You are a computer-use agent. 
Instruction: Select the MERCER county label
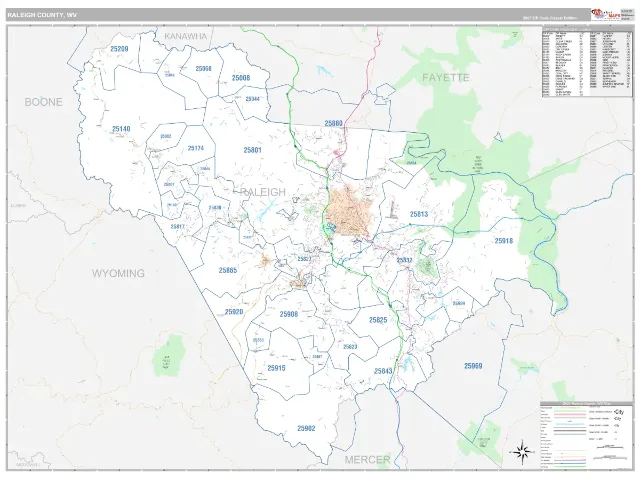pos(367,460)
